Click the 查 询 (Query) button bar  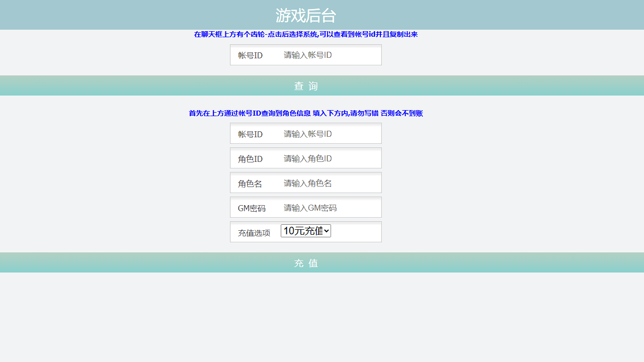coord(306,85)
